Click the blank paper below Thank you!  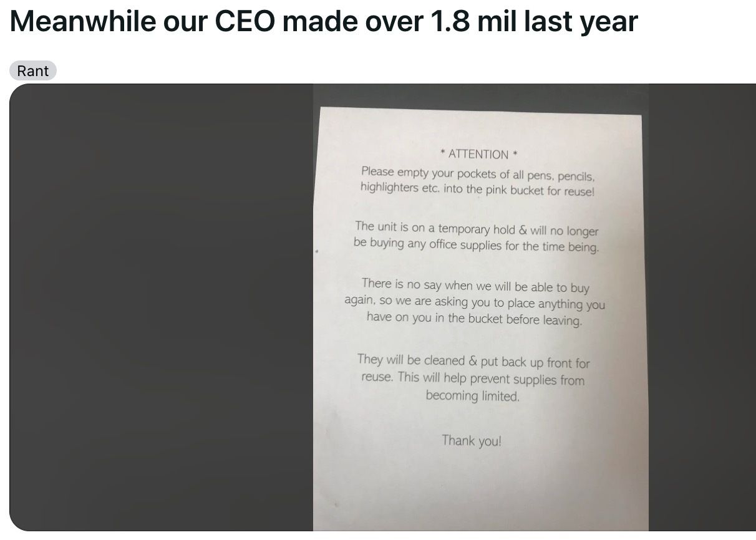point(480,489)
